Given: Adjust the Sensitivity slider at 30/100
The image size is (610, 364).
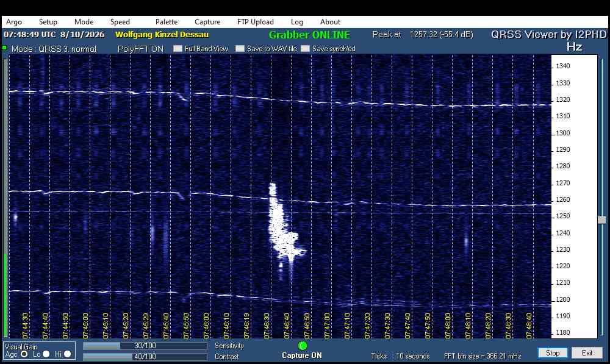Looking at the screenshot, I should coord(145,346).
